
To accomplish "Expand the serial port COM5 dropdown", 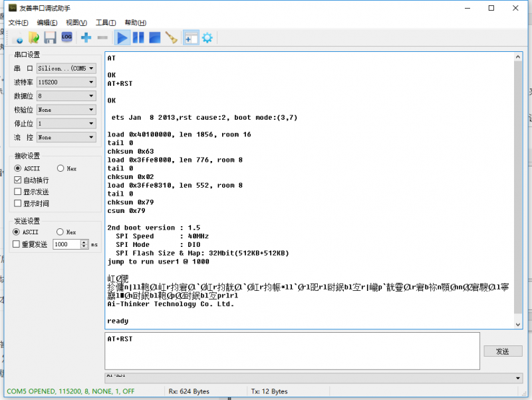I will (x=66, y=69).
